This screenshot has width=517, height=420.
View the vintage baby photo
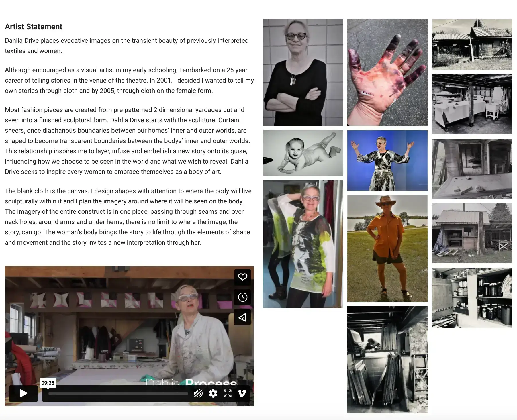(303, 153)
